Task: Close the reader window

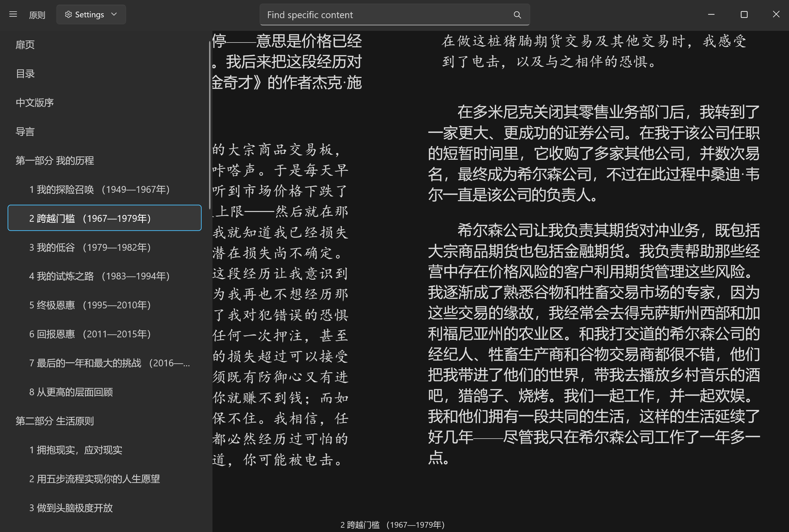Action: click(x=776, y=14)
